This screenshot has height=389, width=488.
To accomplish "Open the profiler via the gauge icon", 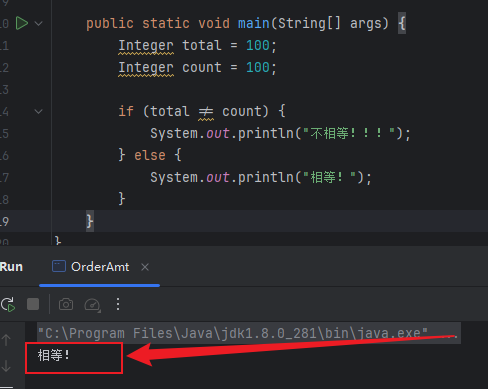I will (92, 305).
